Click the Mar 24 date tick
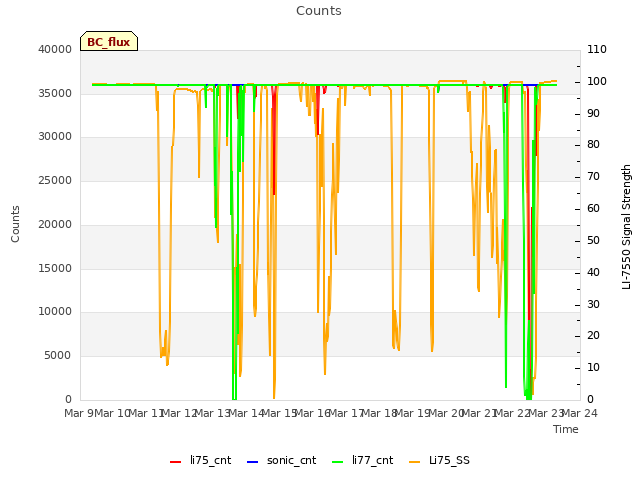The width and height of the screenshot is (640, 480). (x=580, y=413)
